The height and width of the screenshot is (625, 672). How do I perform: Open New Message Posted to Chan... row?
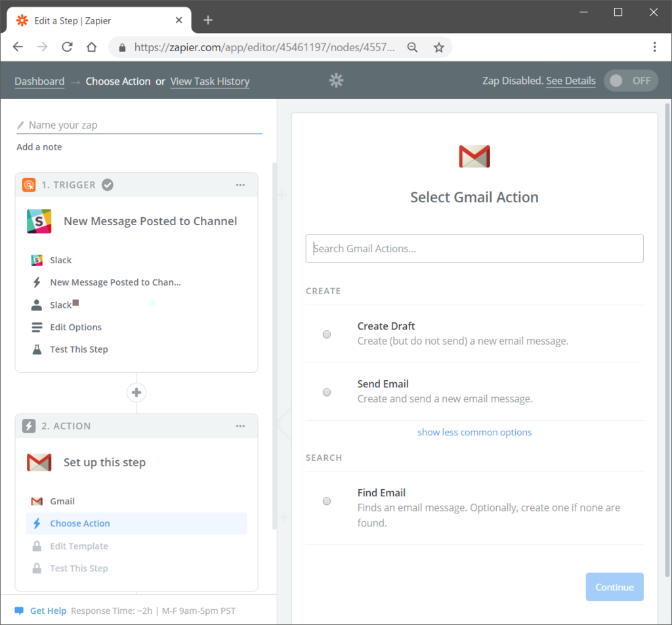coord(136,282)
